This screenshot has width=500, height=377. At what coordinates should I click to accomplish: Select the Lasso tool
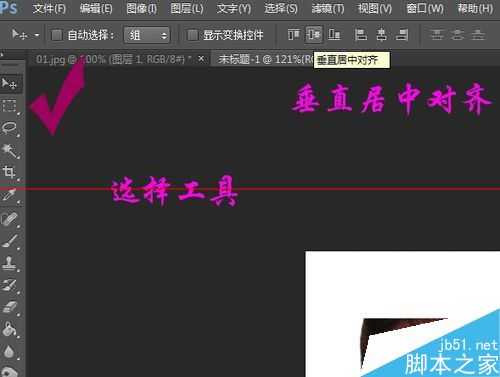click(x=9, y=128)
